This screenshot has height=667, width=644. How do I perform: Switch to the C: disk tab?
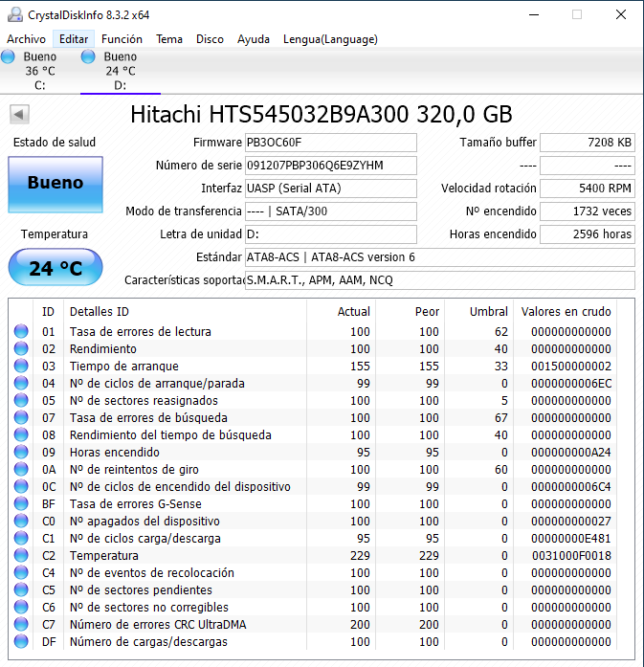click(40, 71)
